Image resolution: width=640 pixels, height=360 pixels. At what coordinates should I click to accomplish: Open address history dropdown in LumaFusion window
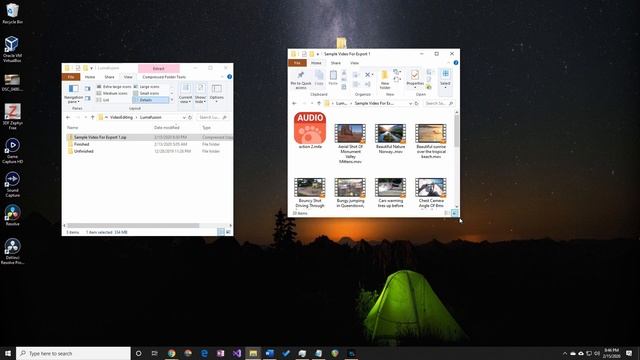click(184, 117)
